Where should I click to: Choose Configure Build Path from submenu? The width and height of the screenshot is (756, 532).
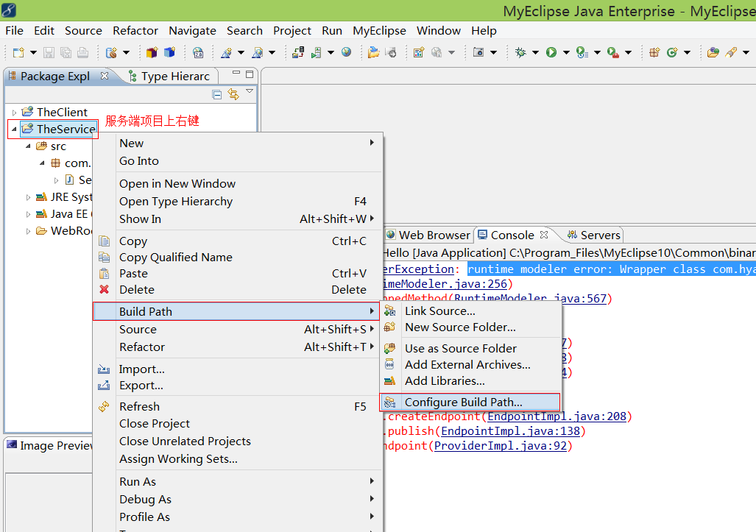click(470, 402)
